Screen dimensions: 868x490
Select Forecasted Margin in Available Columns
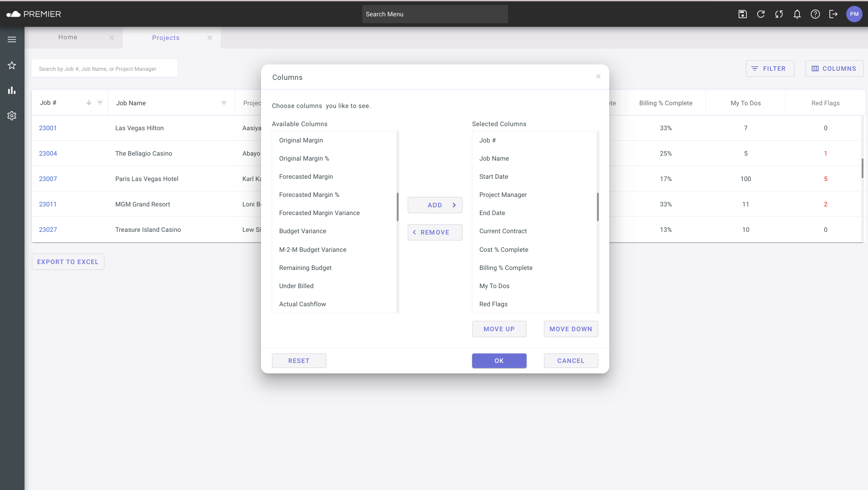point(306,176)
